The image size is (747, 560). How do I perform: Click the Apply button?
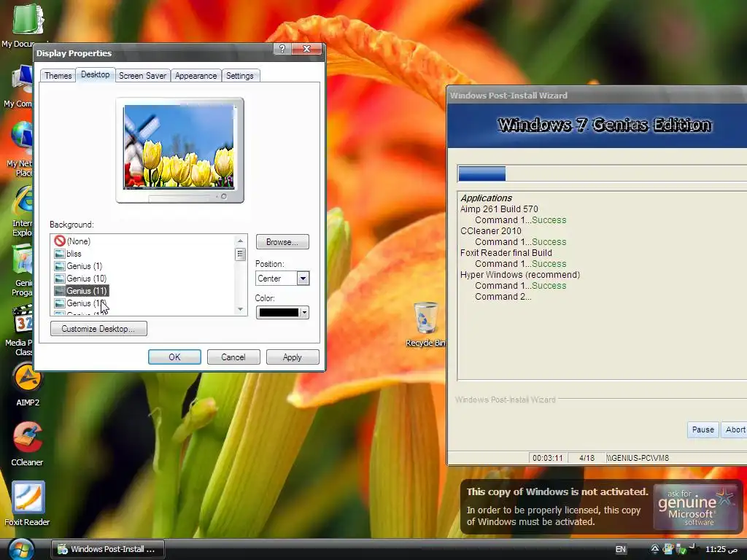click(x=293, y=357)
